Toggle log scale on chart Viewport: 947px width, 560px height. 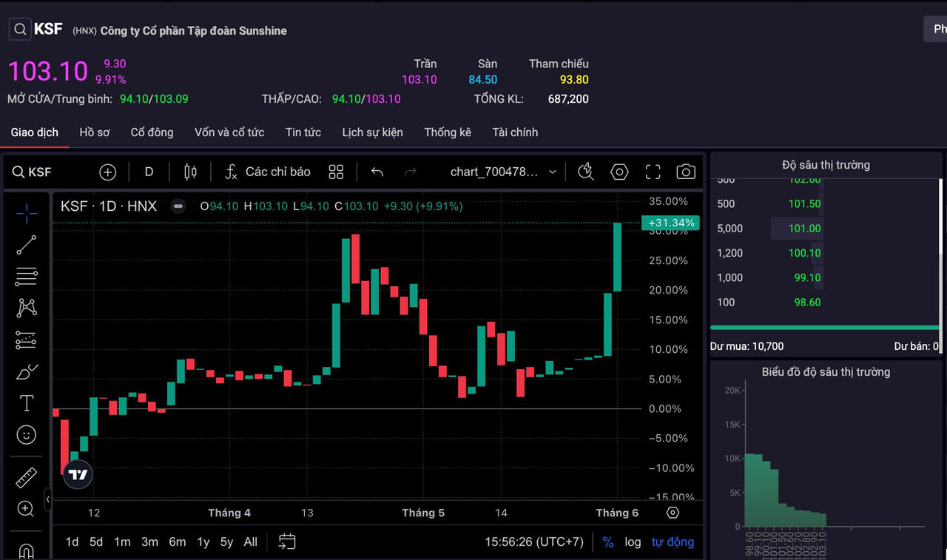point(633,542)
